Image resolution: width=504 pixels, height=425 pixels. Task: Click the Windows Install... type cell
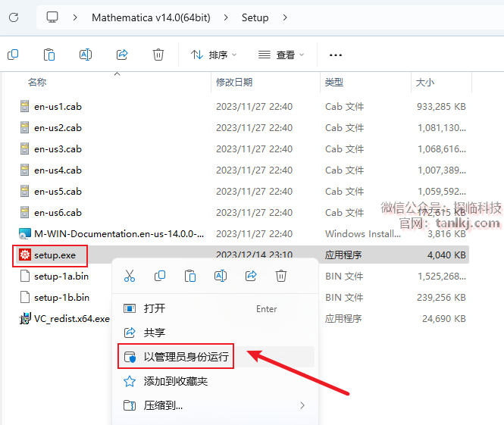pyautogui.click(x=363, y=233)
